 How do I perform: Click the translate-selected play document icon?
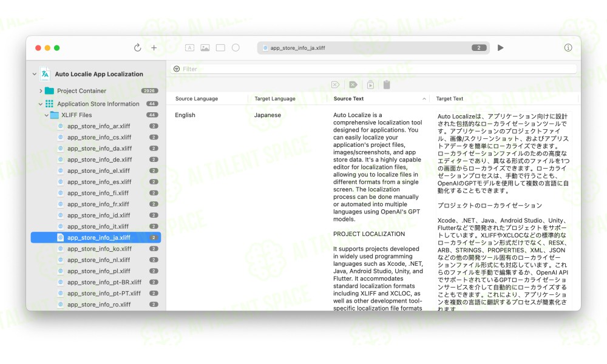370,85
